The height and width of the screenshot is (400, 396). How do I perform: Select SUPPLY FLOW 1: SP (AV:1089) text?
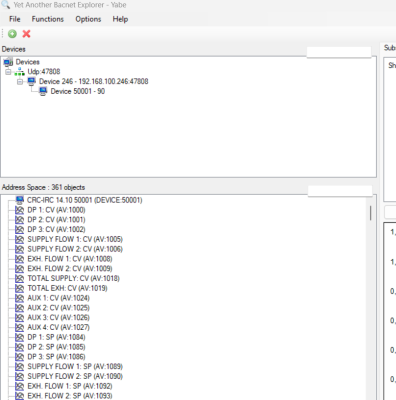click(75, 366)
